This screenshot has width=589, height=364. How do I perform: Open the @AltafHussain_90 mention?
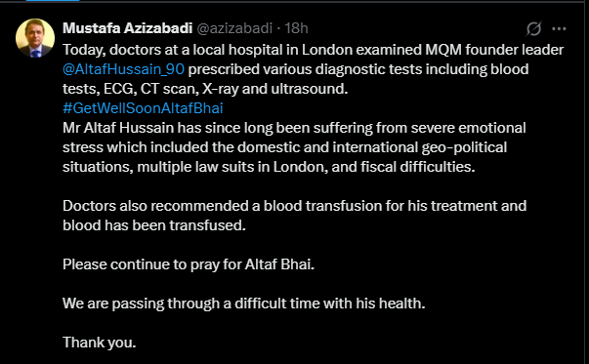tap(124, 69)
